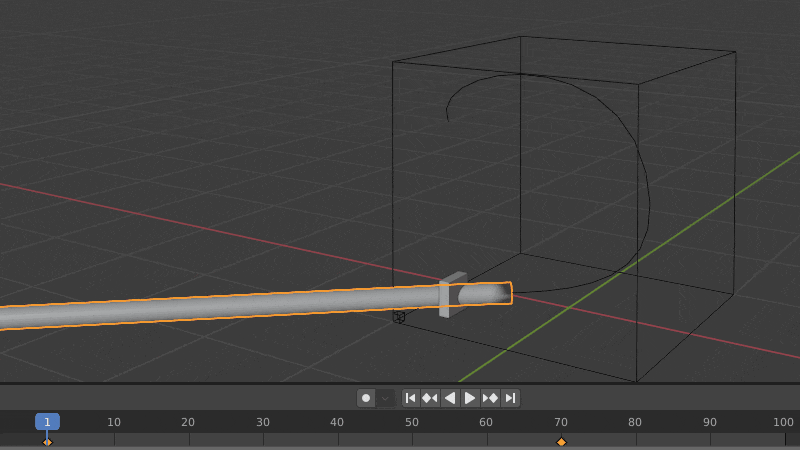The image size is (800, 450).
Task: Click frame 100 label on the timeline
Action: (x=783, y=422)
